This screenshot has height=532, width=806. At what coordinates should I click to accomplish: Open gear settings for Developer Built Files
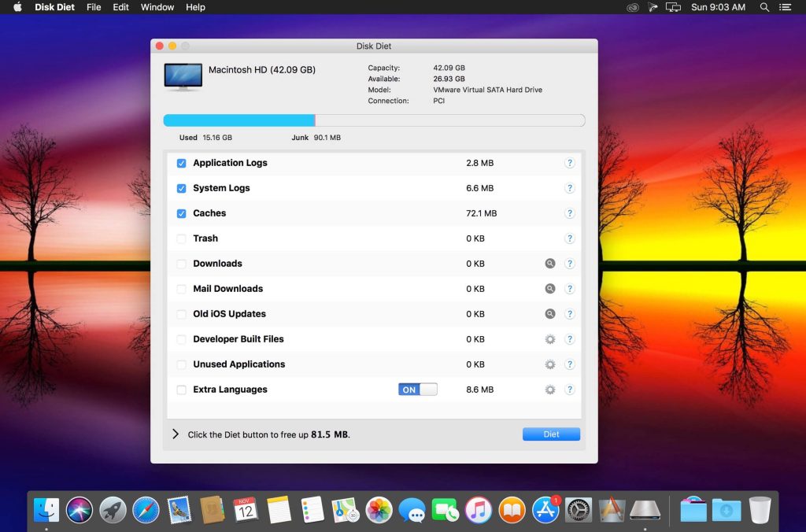(x=550, y=339)
